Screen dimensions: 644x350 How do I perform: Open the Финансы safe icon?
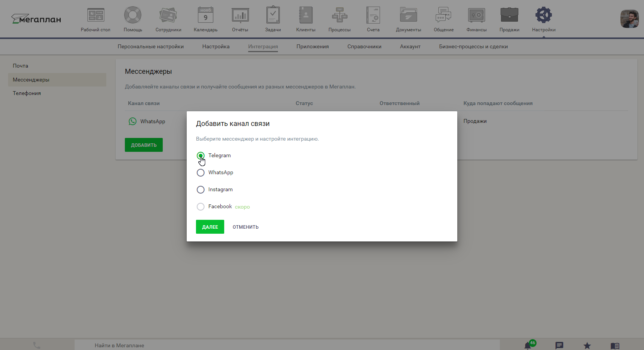476,15
